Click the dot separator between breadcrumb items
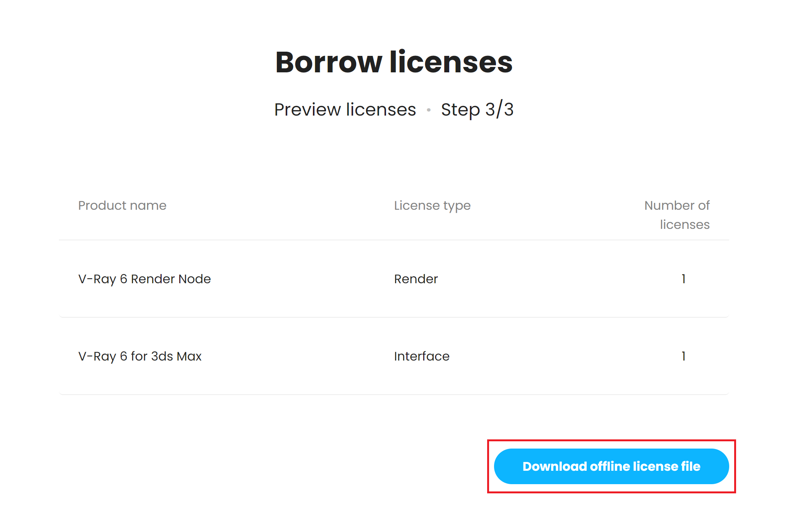Viewport: 792px width, 532px height. point(429,109)
